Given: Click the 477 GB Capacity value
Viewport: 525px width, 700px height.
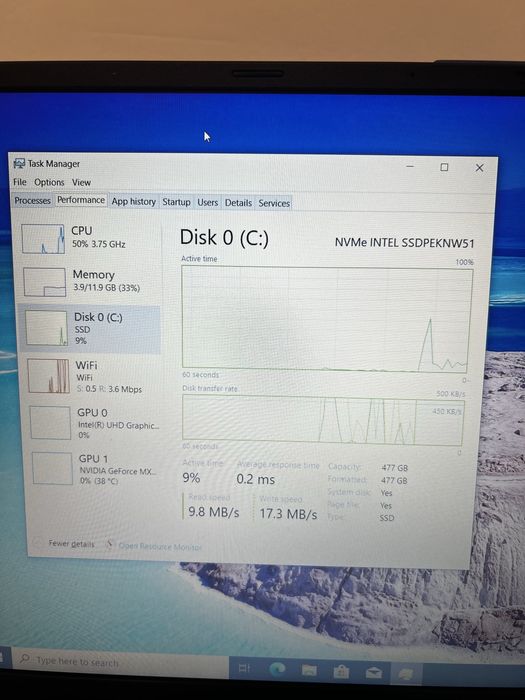Looking at the screenshot, I should tap(394, 468).
